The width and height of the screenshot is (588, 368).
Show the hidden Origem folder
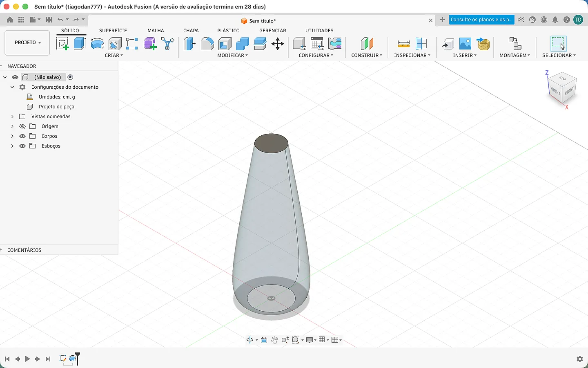click(x=22, y=126)
